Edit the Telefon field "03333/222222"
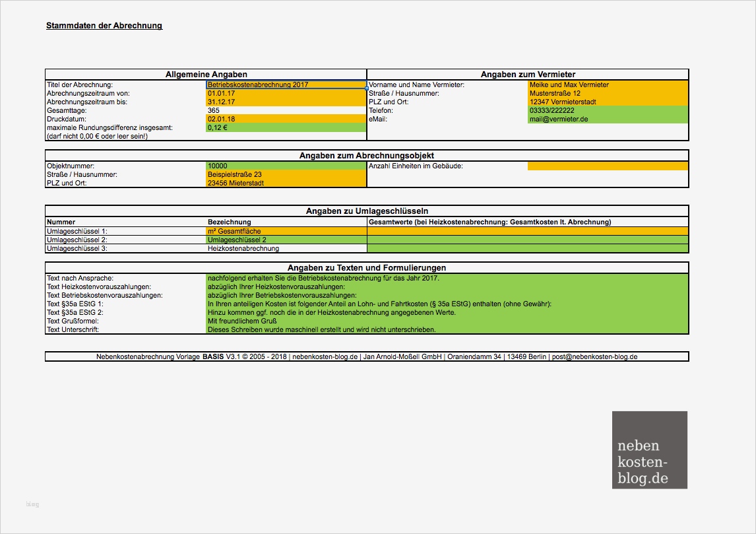Image resolution: width=756 pixels, height=534 pixels. pos(607,111)
